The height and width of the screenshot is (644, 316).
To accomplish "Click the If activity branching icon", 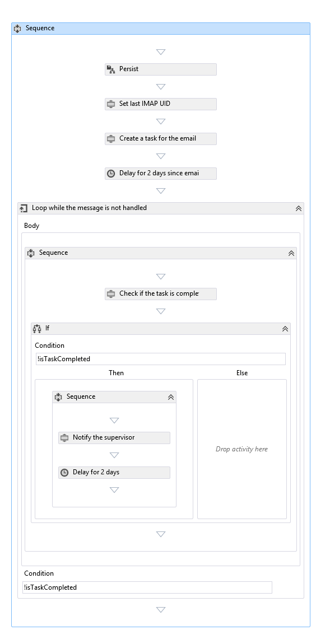I will (37, 329).
